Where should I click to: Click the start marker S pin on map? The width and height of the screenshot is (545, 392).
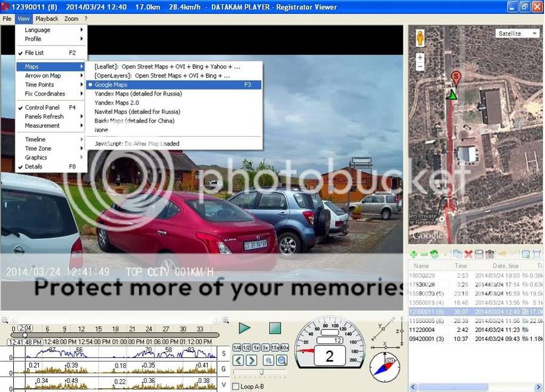tap(456, 77)
